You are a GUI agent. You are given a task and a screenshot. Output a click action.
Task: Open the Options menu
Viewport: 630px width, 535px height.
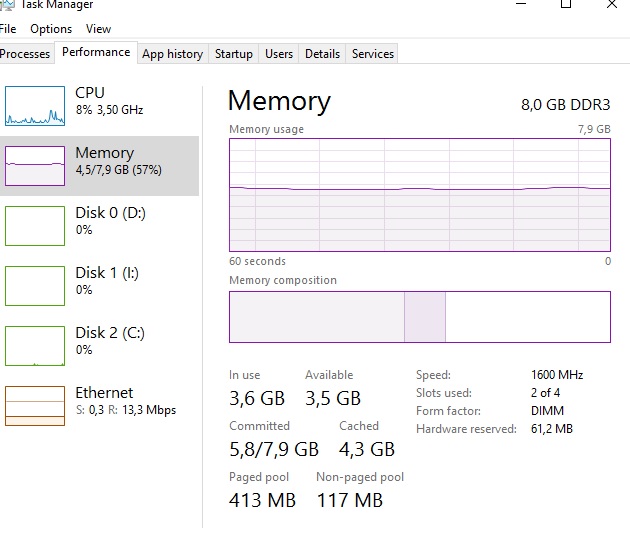(50, 29)
